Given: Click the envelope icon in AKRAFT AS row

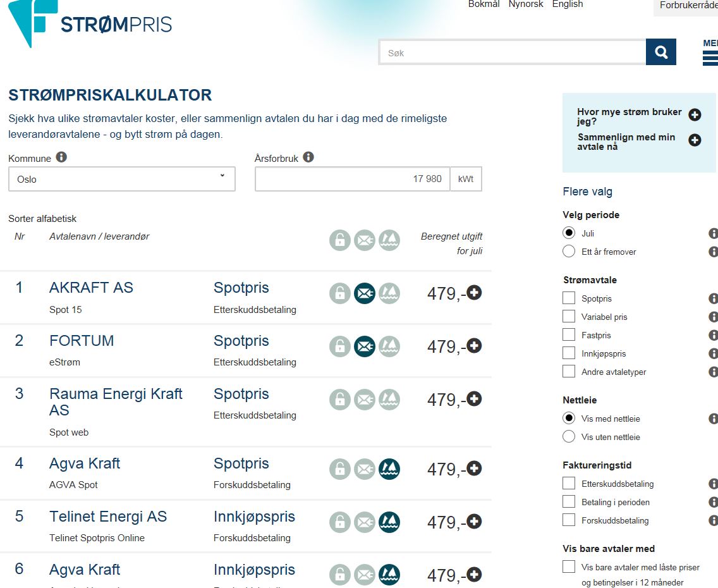Looking at the screenshot, I should click(x=365, y=293).
